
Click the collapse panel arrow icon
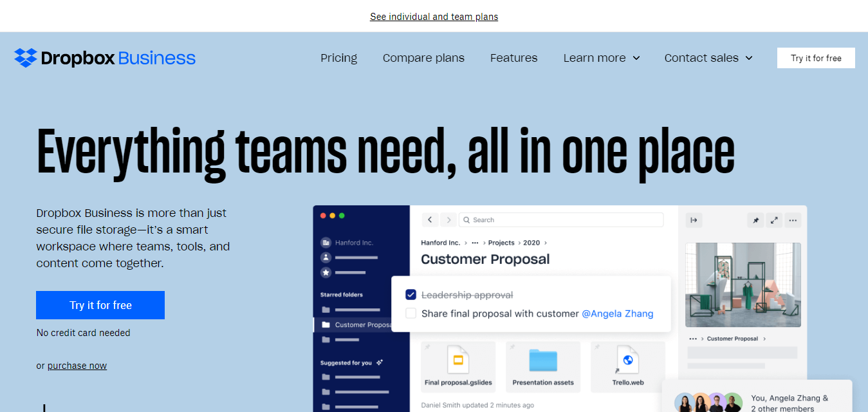pyautogui.click(x=694, y=220)
